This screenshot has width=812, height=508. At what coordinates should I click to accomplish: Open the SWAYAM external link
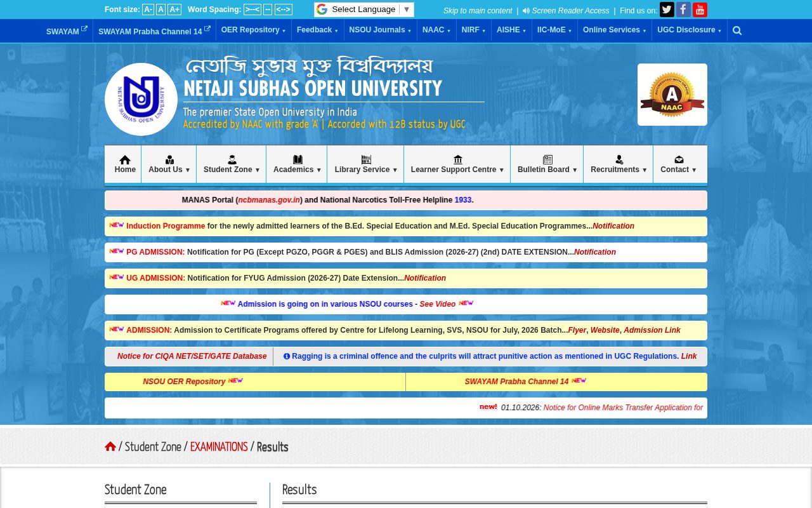tap(67, 31)
